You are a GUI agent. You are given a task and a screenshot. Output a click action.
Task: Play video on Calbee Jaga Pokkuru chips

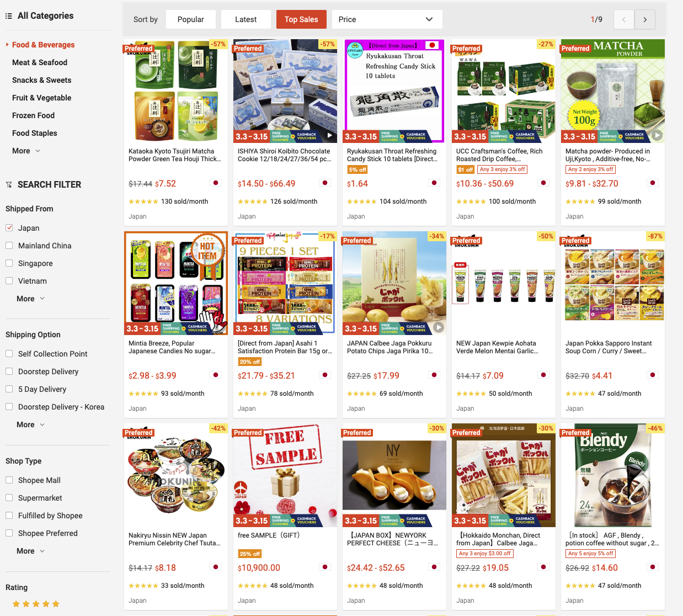point(439,327)
